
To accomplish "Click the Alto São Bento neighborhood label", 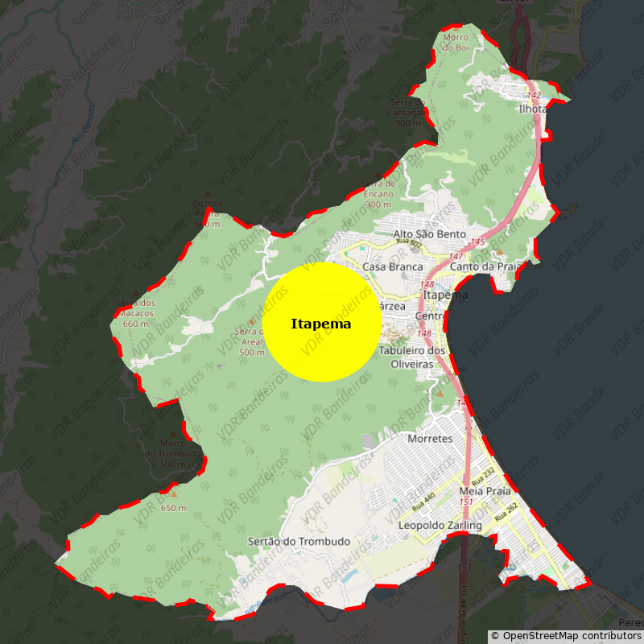I will 429,234.
